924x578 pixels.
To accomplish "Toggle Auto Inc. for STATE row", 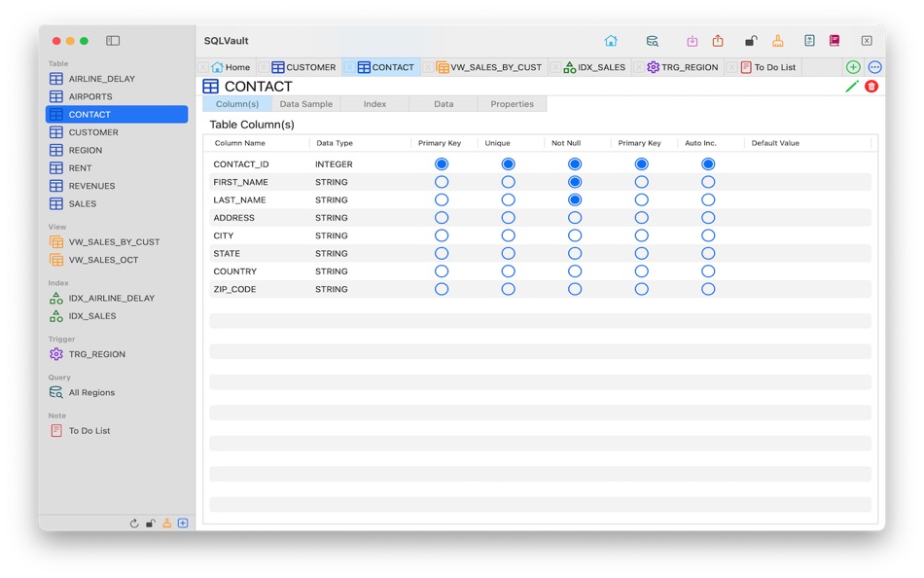I will (708, 253).
